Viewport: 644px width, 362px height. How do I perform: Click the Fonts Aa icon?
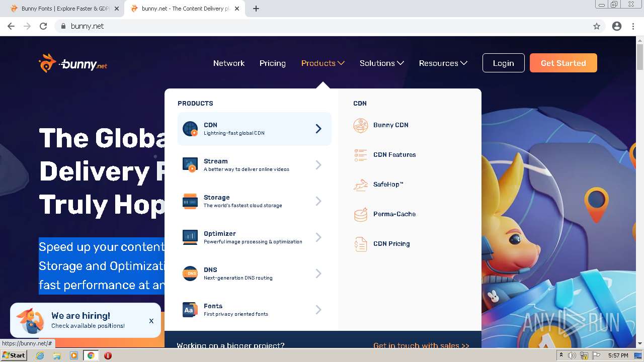point(190,310)
